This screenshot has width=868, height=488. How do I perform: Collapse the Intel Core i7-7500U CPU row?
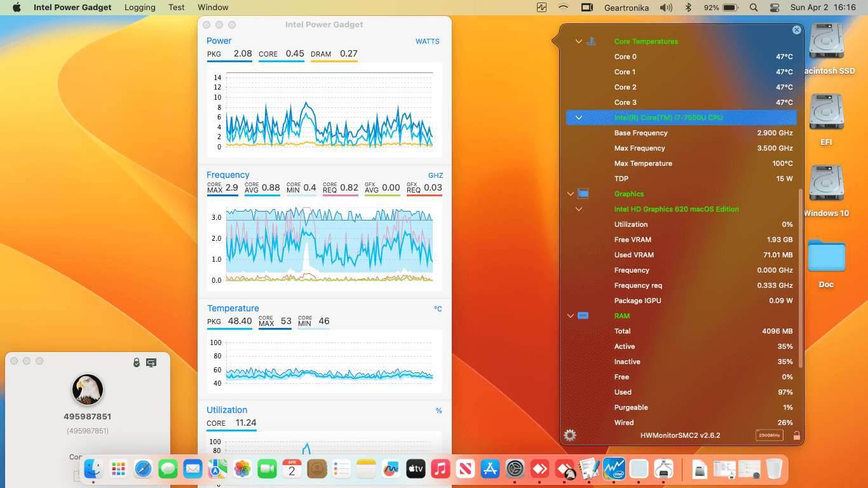coord(579,118)
